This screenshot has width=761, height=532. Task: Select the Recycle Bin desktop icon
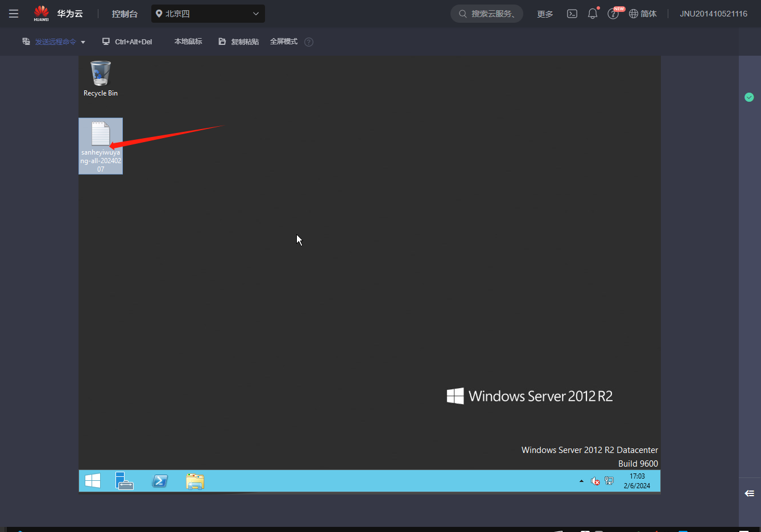click(x=101, y=79)
